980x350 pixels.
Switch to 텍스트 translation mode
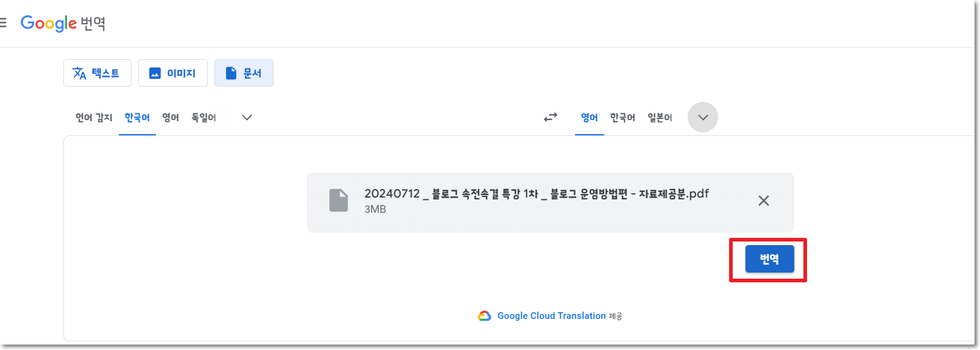tap(97, 73)
